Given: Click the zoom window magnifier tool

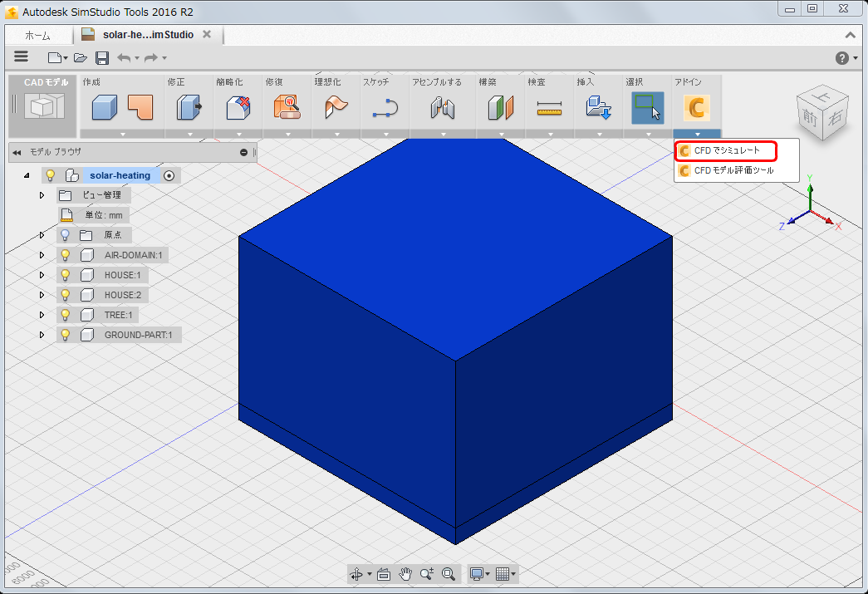Looking at the screenshot, I should coord(449,574).
